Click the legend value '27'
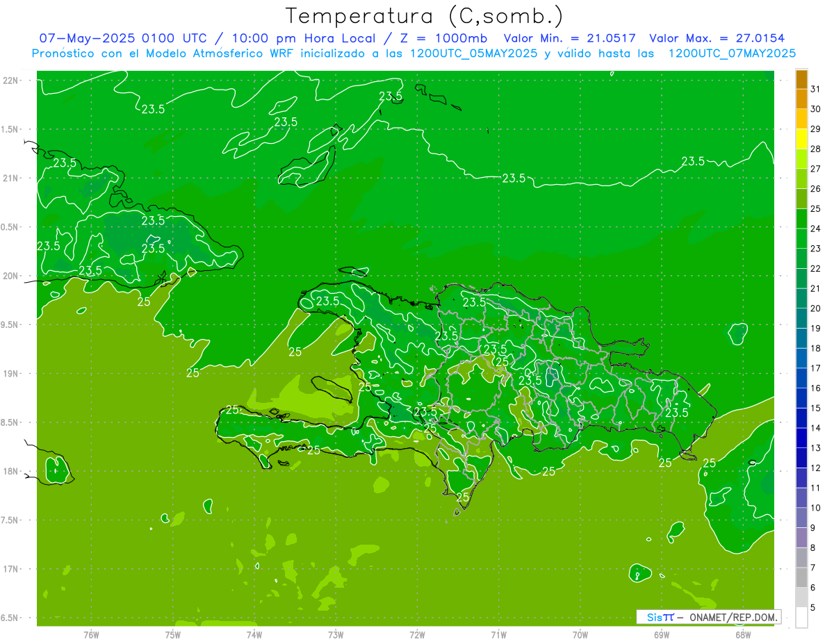Image resolution: width=834 pixels, height=644 pixels. [815, 169]
